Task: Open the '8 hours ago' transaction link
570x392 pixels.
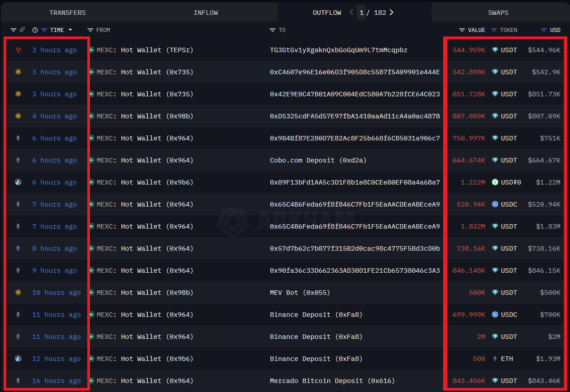Action: 54,249
